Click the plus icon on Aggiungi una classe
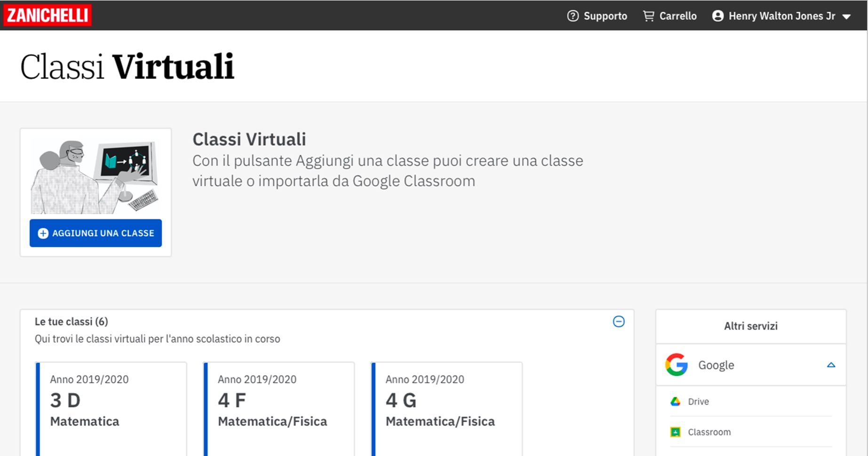 coord(43,233)
